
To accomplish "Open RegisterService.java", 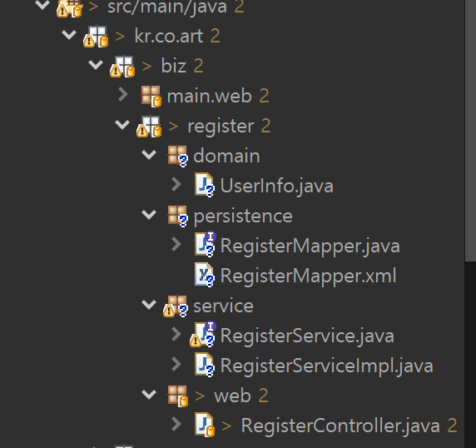I will tap(307, 336).
